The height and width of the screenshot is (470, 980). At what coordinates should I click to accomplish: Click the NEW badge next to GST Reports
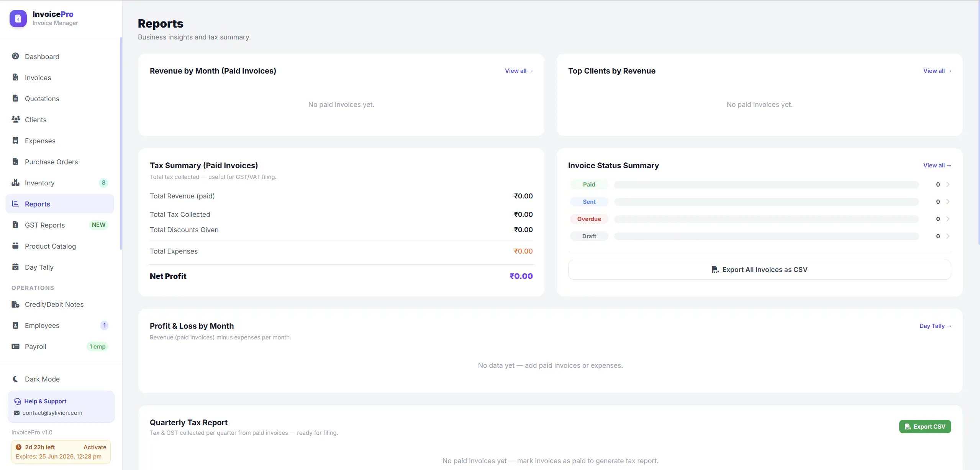click(x=98, y=225)
